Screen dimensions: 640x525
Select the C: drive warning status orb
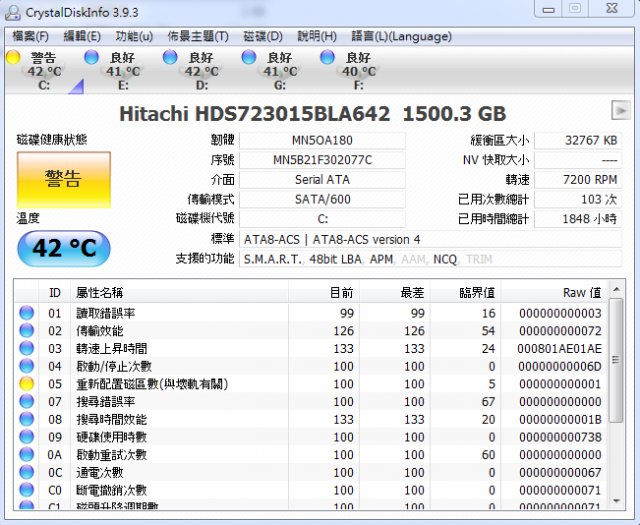[13, 57]
